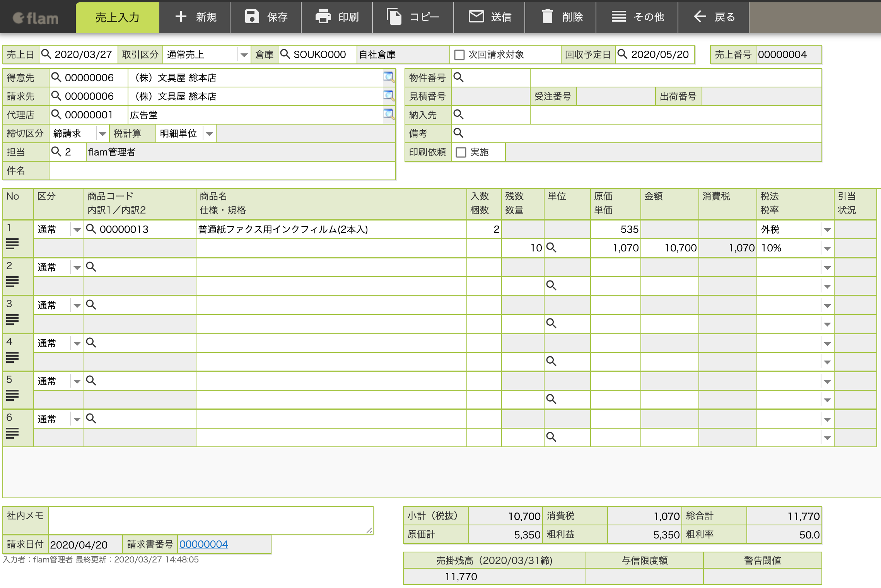881x588 pixels.
Task: Open row 1 区分 通常 dropdown
Action: 77,230
